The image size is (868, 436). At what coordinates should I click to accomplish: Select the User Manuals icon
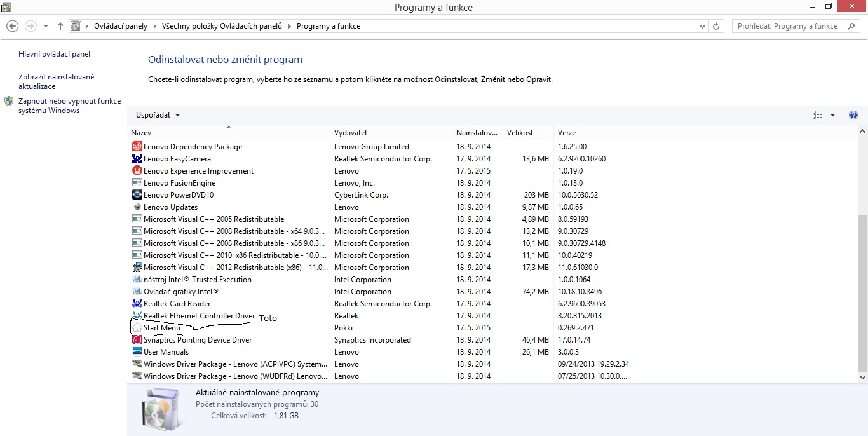click(137, 352)
